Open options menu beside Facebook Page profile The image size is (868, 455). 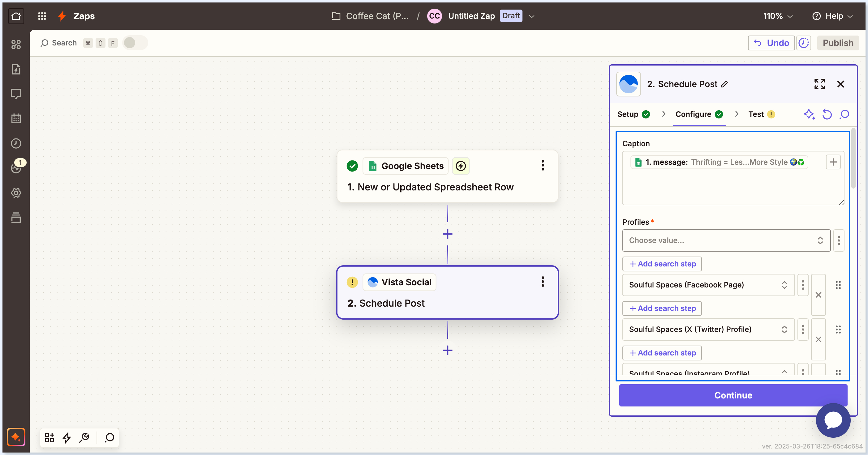(803, 285)
